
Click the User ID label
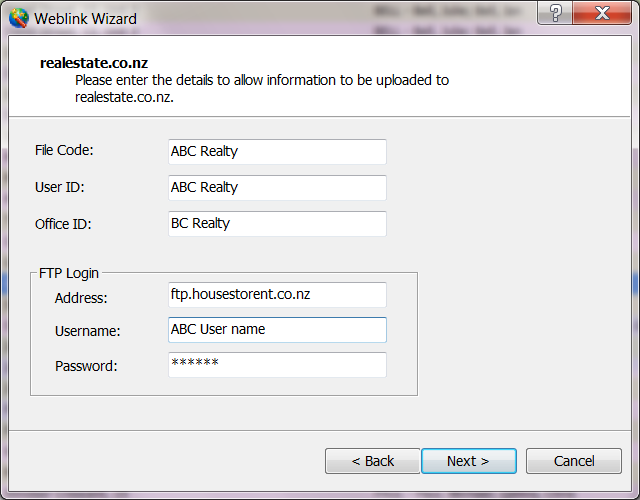(x=60, y=187)
